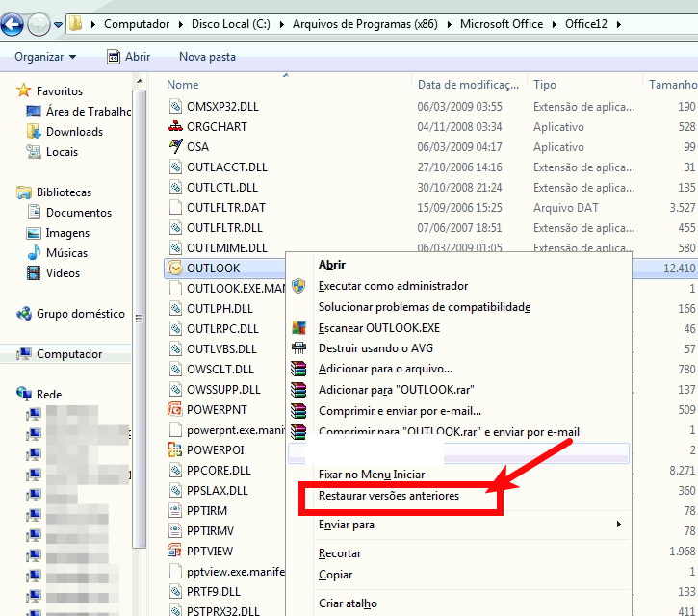Viewport: 698px width, 616px height.
Task: Click the Vídeos filmstrip icon
Action: [x=34, y=272]
